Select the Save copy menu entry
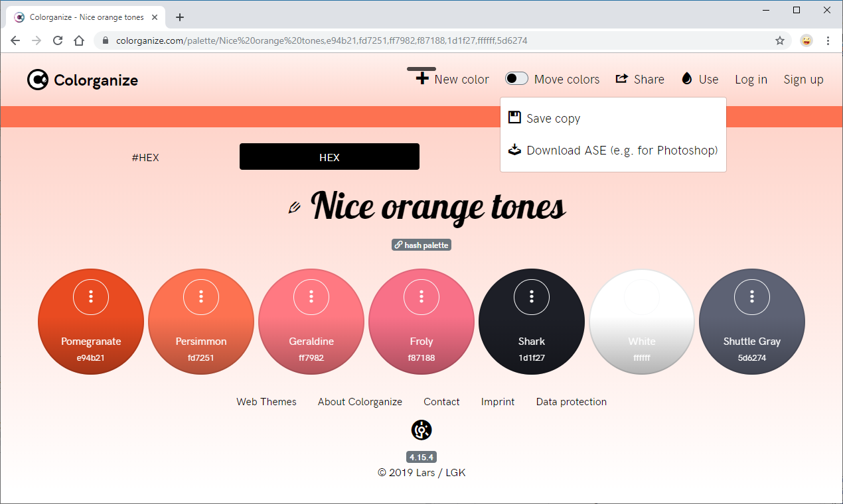843x504 pixels. point(553,118)
